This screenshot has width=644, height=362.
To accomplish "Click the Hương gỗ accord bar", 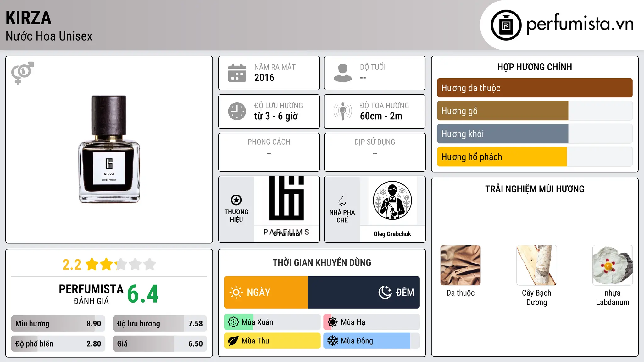I will point(535,111).
